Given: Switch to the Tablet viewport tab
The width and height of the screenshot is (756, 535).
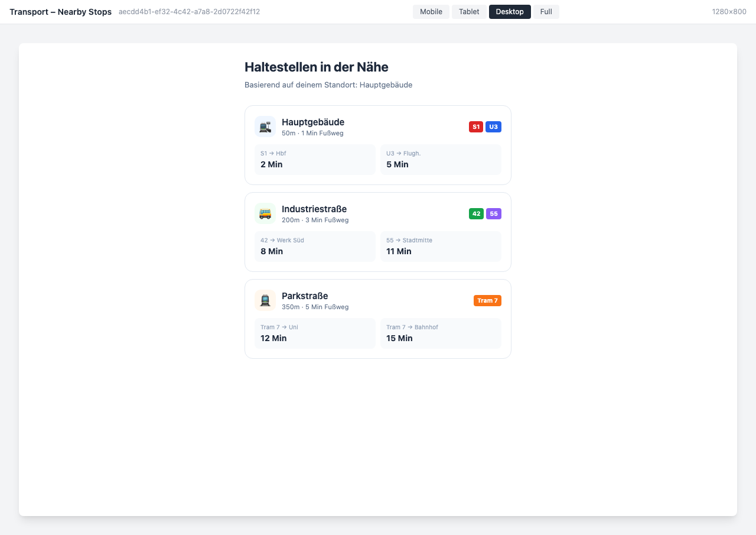Looking at the screenshot, I should pos(469,12).
